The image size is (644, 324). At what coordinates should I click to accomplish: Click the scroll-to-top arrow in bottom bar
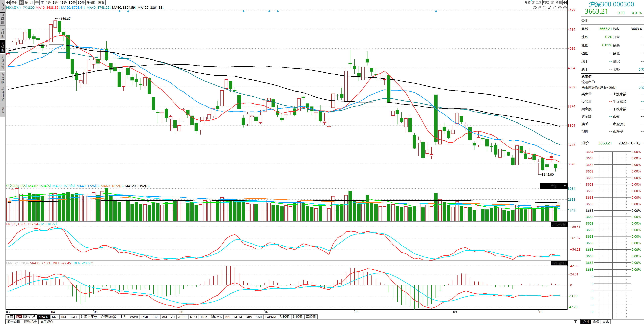tap(576, 322)
